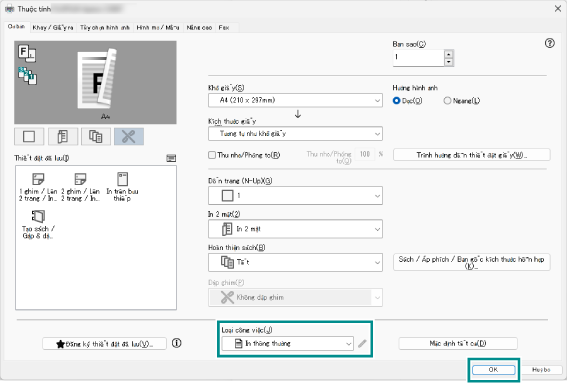Choose the 'Tạo sách / Gập & dập' preset
Image resolution: width=567 pixels, height=384 pixels.
[x=38, y=225]
